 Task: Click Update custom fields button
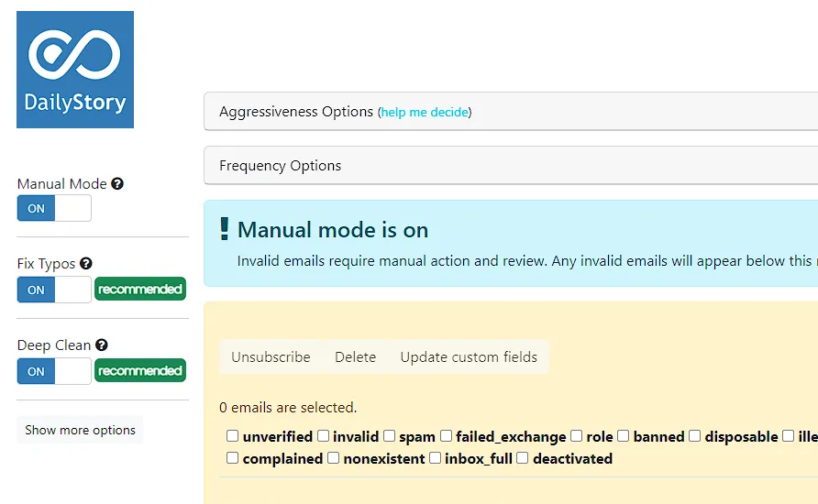[x=469, y=357]
